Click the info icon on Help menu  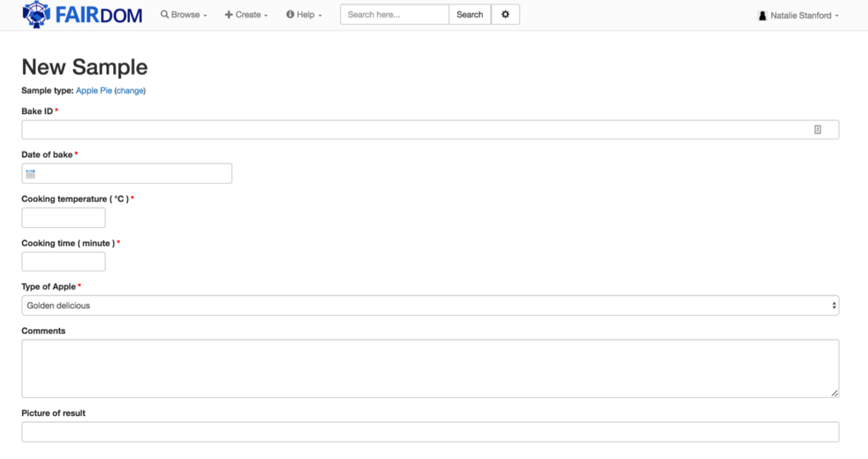pyautogui.click(x=290, y=14)
